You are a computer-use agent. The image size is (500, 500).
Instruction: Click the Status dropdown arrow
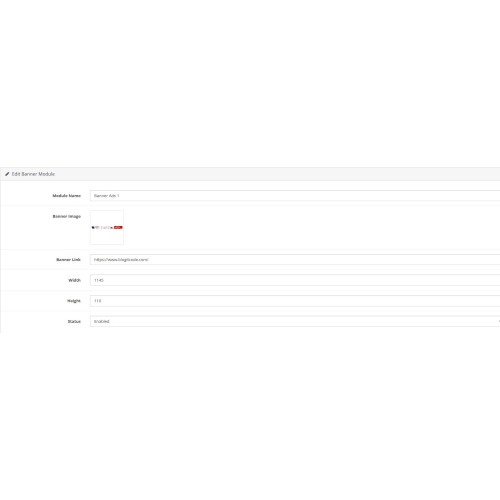[499, 321]
